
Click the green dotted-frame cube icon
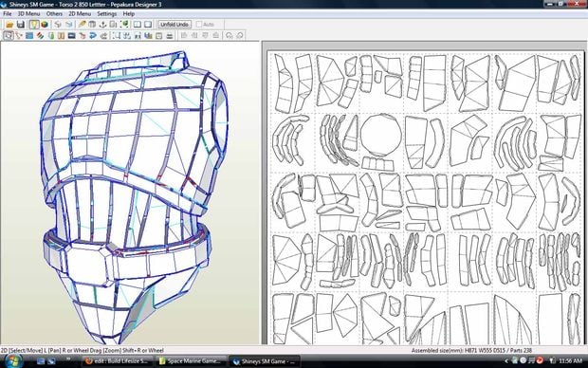click(x=125, y=25)
